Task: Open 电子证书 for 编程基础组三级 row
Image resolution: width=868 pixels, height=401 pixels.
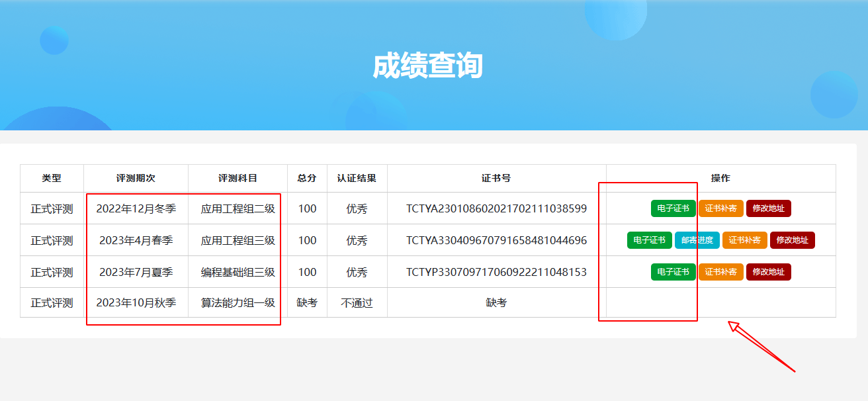Action: [x=673, y=272]
